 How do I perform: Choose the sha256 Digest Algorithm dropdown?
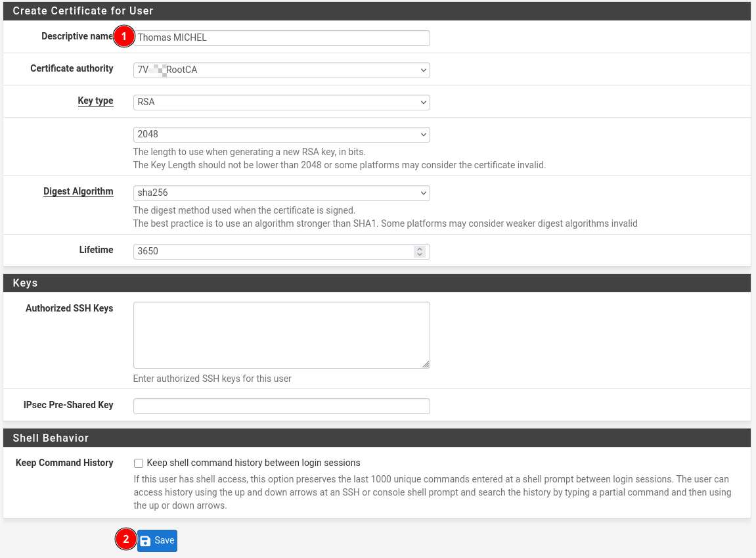[281, 193]
